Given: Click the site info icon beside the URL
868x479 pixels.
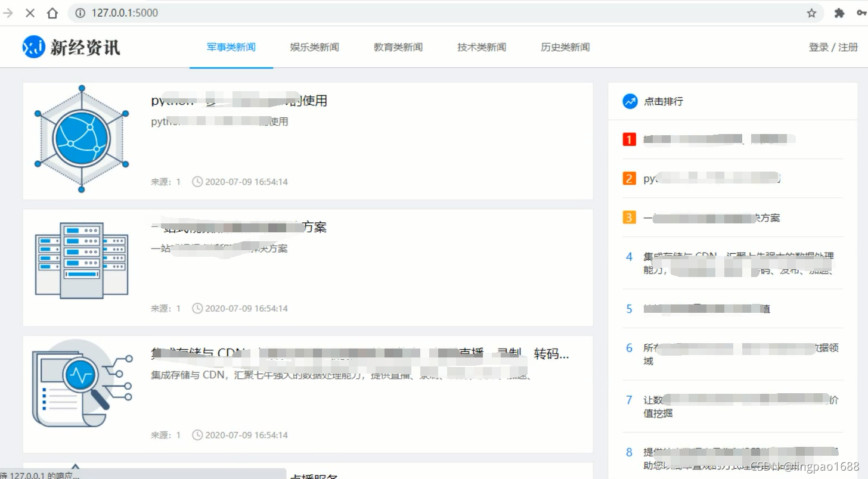Looking at the screenshot, I should [x=80, y=13].
